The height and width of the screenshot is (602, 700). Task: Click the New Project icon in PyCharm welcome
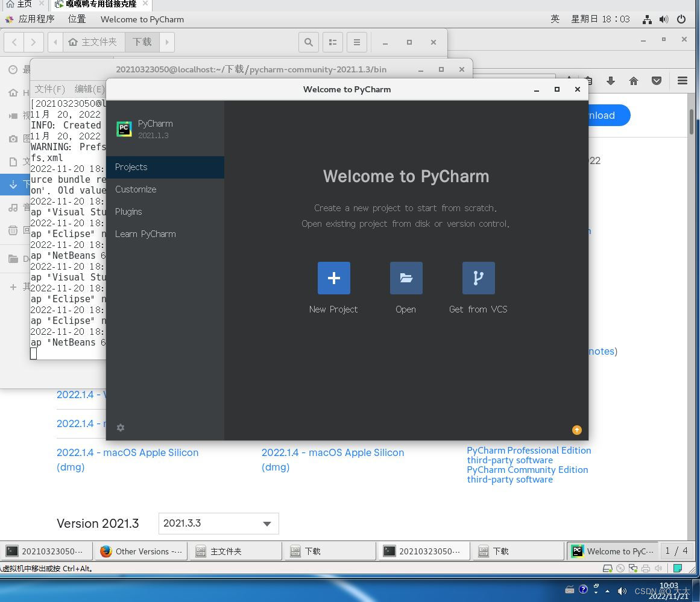333,278
